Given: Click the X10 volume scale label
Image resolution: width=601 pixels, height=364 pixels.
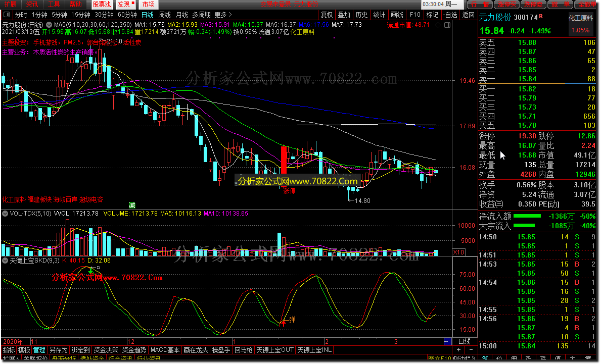Looking at the screenshot, I should tap(458, 252).
